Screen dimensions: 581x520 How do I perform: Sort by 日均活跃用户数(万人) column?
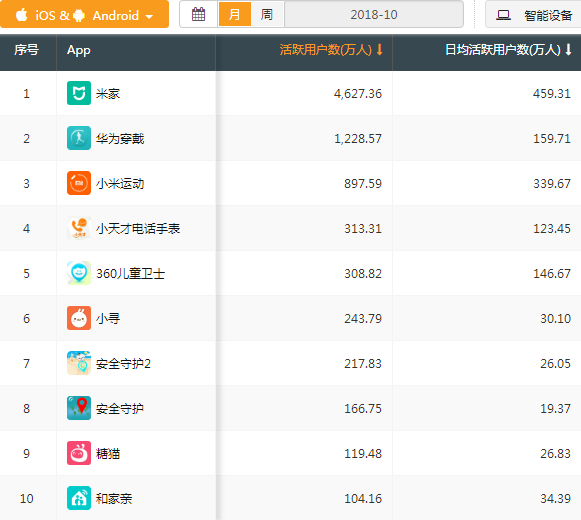(x=508, y=50)
